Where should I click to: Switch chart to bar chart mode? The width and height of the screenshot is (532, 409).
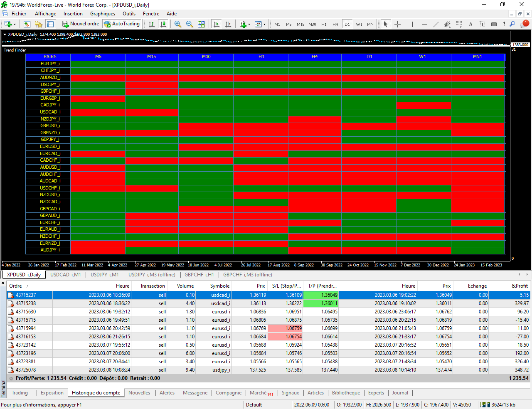pos(152,24)
